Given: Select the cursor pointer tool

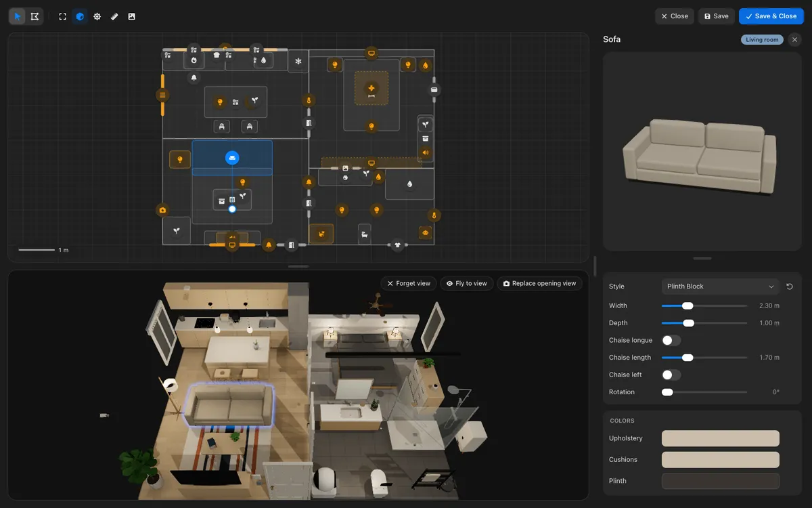Looking at the screenshot, I should coord(18,16).
